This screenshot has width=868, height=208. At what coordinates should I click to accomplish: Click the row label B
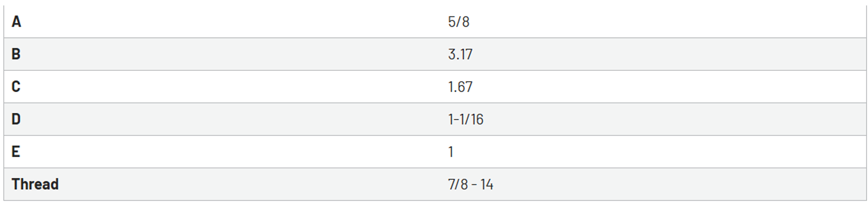click(16, 54)
